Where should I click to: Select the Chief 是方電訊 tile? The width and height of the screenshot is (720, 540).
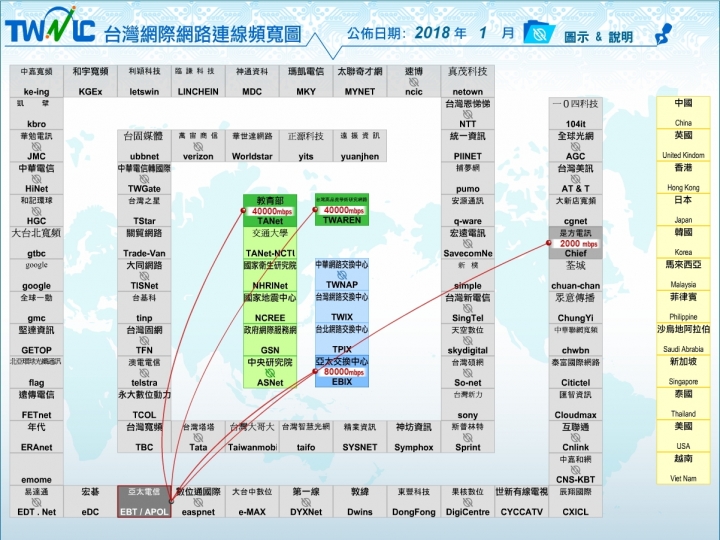click(575, 242)
